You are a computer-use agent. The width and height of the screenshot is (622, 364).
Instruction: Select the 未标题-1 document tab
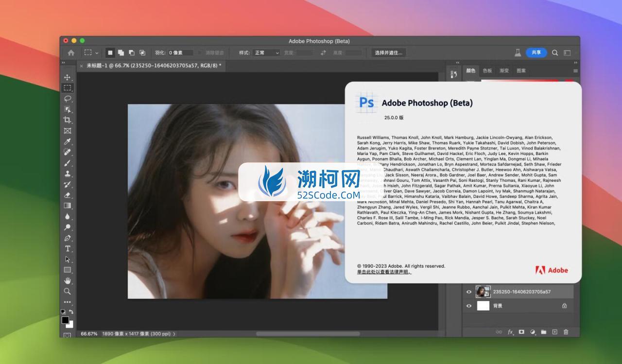click(x=154, y=65)
